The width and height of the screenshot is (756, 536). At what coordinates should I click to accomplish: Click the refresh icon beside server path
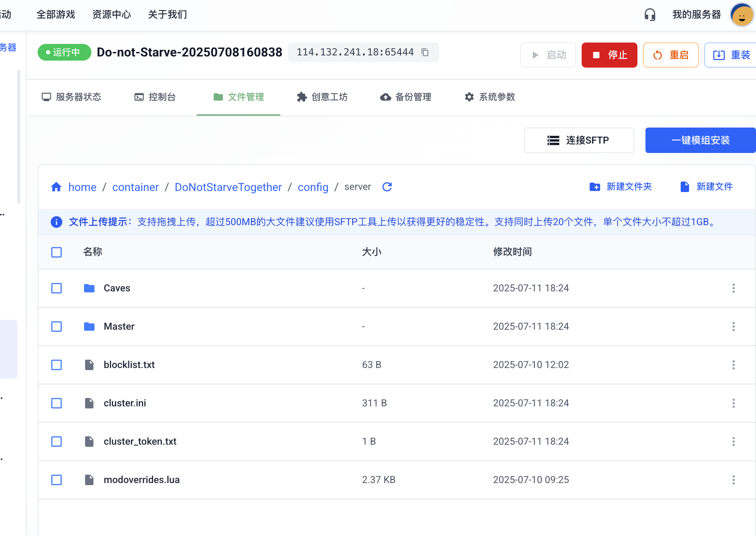pos(387,187)
